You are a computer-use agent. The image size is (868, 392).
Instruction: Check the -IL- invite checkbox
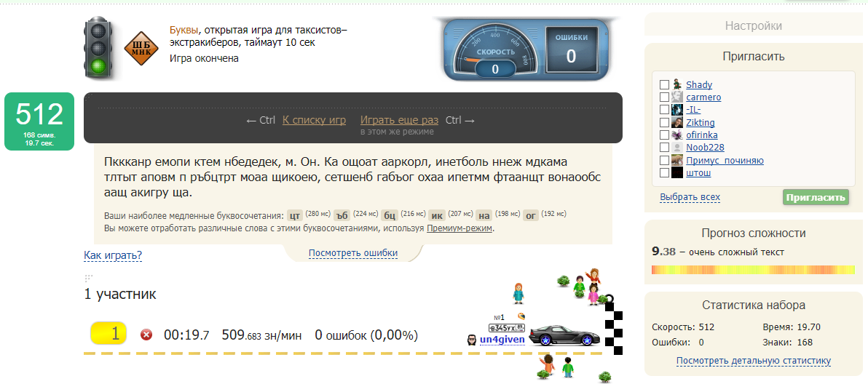pyautogui.click(x=664, y=111)
